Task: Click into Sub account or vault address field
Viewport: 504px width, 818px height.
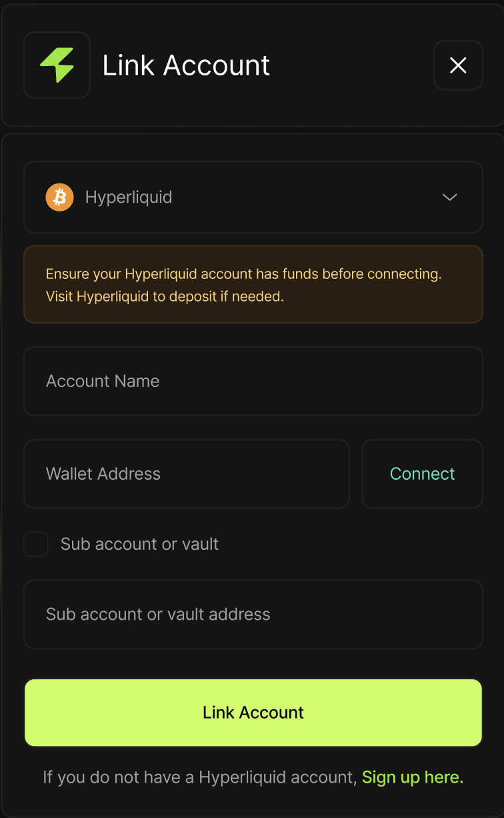Action: pos(253,614)
